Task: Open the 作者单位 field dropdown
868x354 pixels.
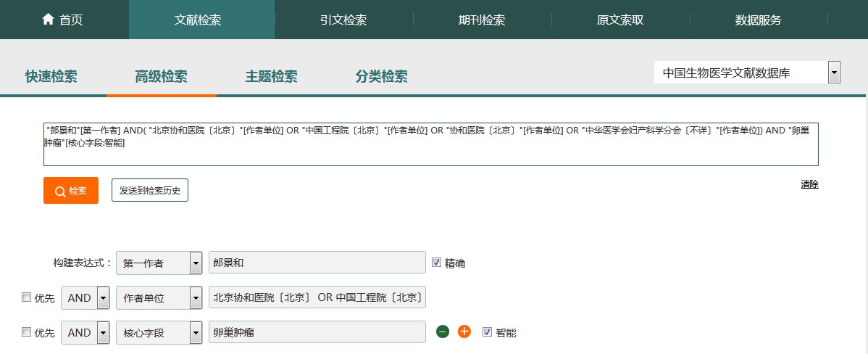Action: pyautogui.click(x=196, y=298)
